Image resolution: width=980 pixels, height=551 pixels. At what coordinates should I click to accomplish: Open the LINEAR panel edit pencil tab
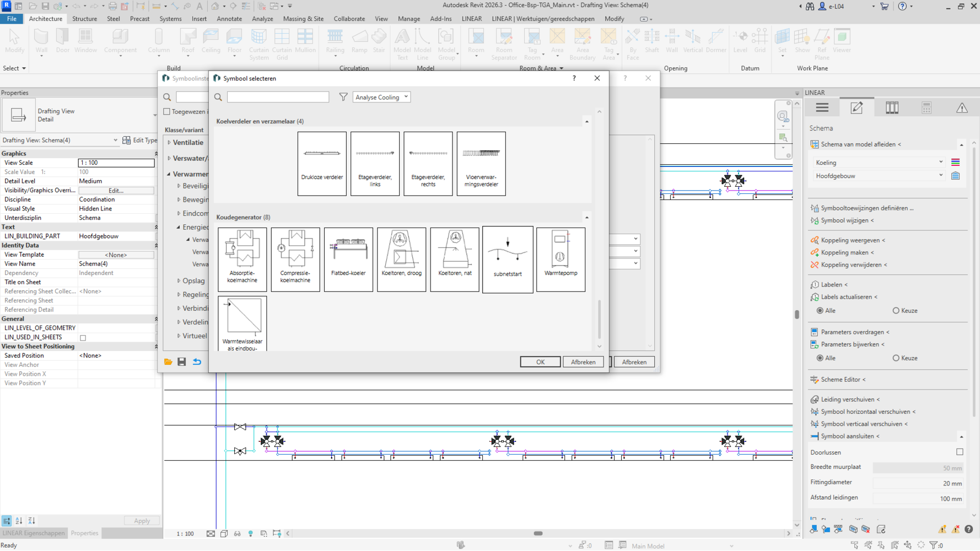click(857, 108)
